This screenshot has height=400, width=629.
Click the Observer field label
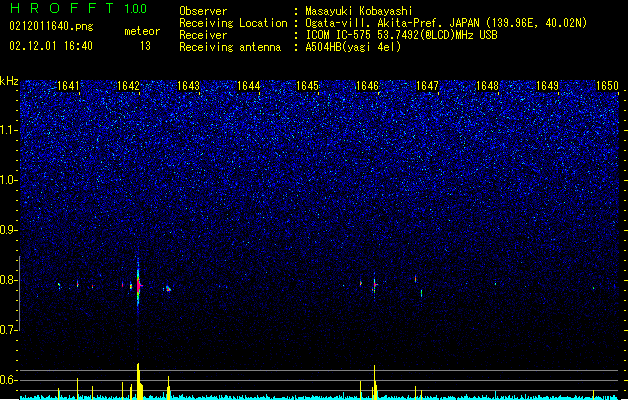pos(203,11)
